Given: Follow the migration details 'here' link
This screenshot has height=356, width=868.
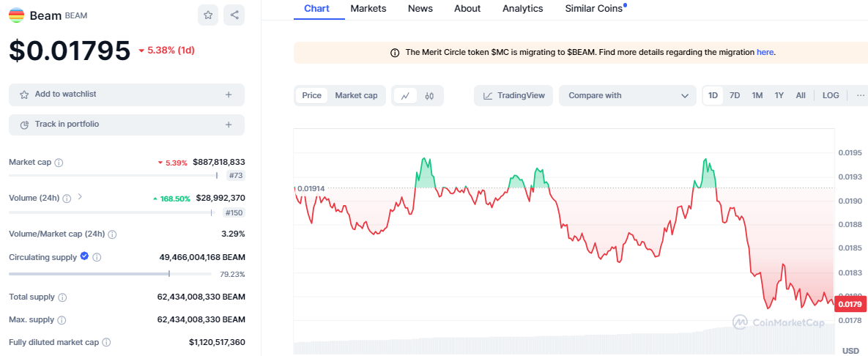Looking at the screenshot, I should point(765,52).
